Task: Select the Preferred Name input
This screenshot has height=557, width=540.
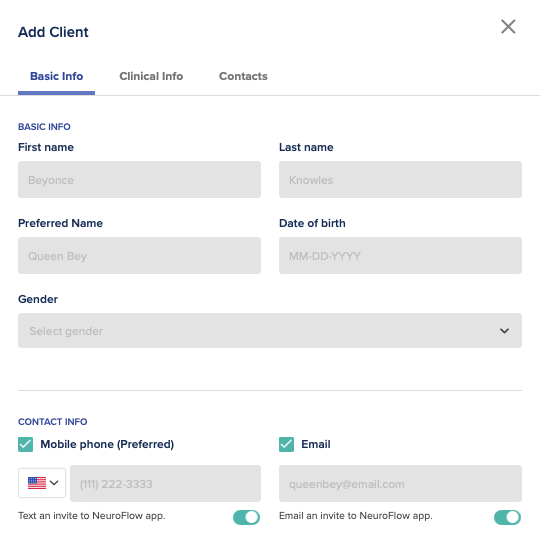Action: 139,255
